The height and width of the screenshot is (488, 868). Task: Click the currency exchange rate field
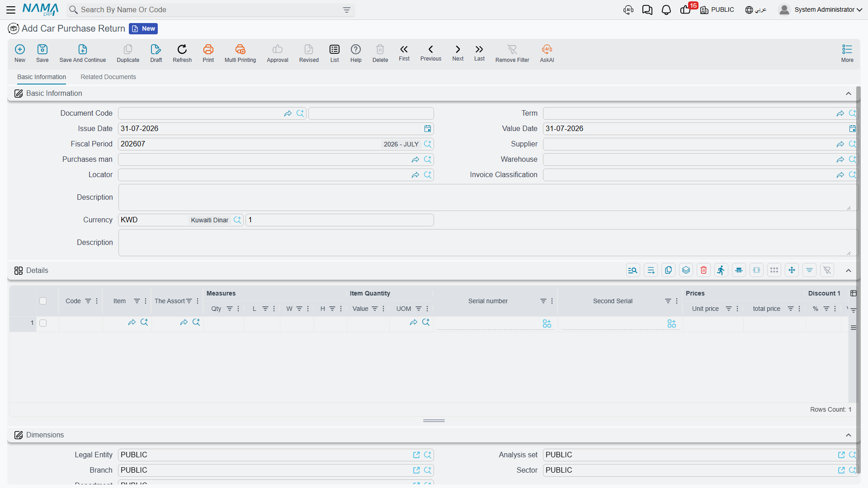tap(340, 220)
